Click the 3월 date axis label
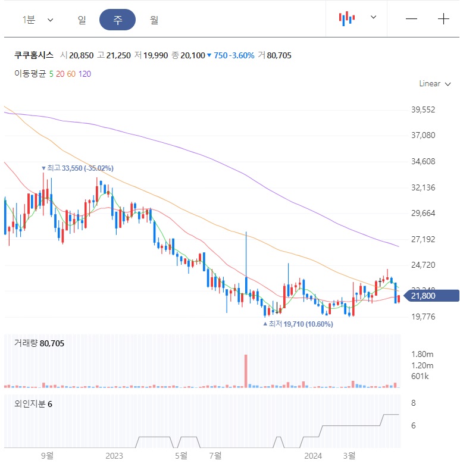 pyautogui.click(x=349, y=456)
